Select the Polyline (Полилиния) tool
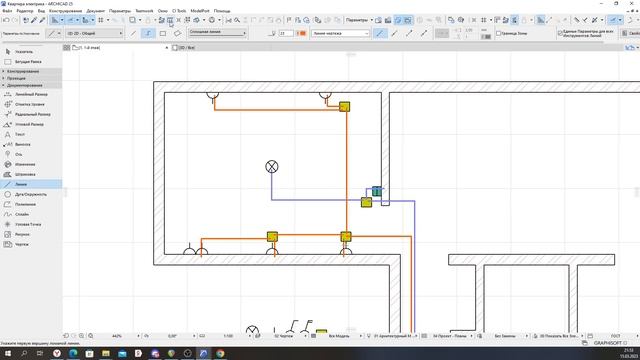Viewport: 640px width, 360px height. click(x=31, y=204)
